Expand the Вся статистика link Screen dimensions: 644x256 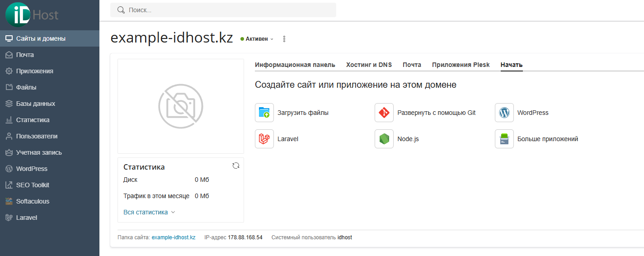(x=149, y=212)
